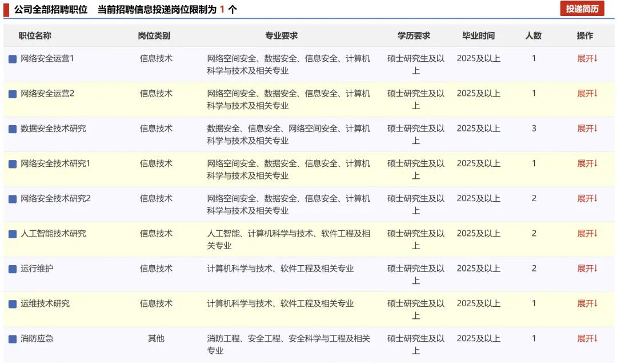The height and width of the screenshot is (364, 617).
Task: Show 运维技术研究 details with 展开
Action: click(587, 303)
